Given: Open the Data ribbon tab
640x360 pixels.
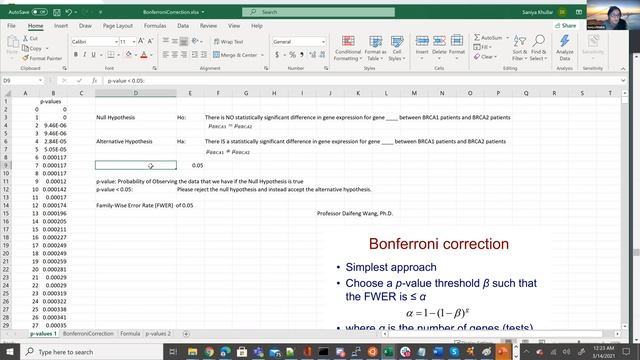Looking at the screenshot, I should click(183, 26).
